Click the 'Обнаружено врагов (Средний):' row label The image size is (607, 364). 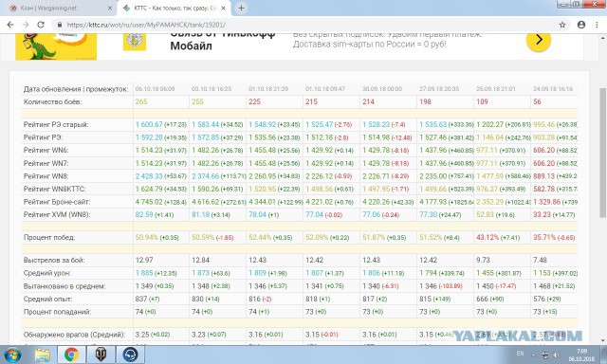pos(74,335)
